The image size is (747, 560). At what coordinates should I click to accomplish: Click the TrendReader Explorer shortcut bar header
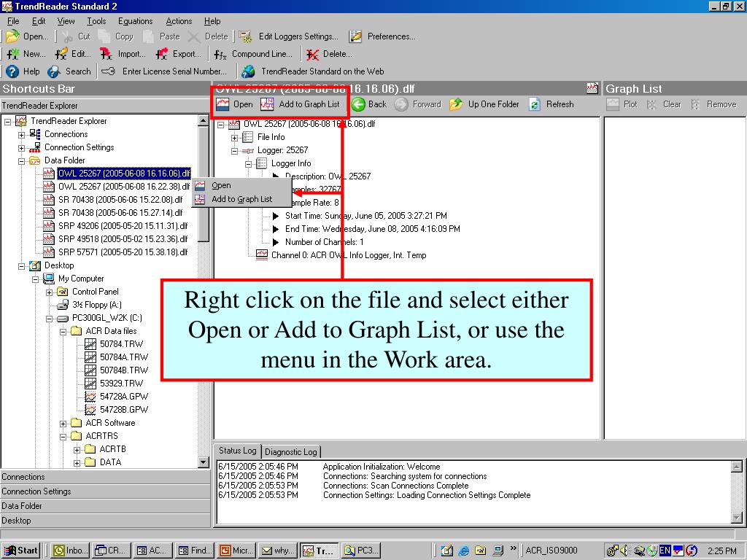(x=105, y=105)
